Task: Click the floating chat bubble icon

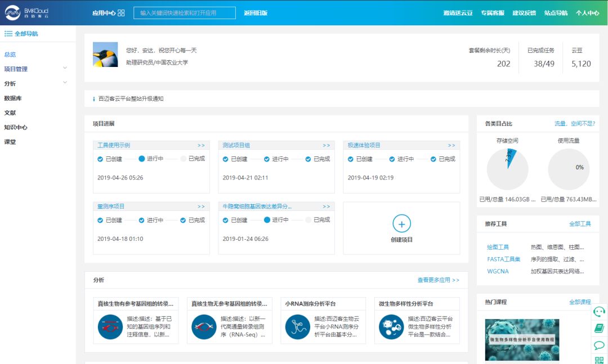Action: point(599,345)
